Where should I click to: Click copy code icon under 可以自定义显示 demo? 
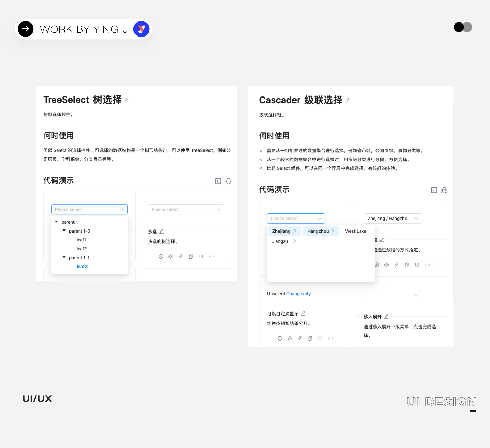[x=310, y=338]
